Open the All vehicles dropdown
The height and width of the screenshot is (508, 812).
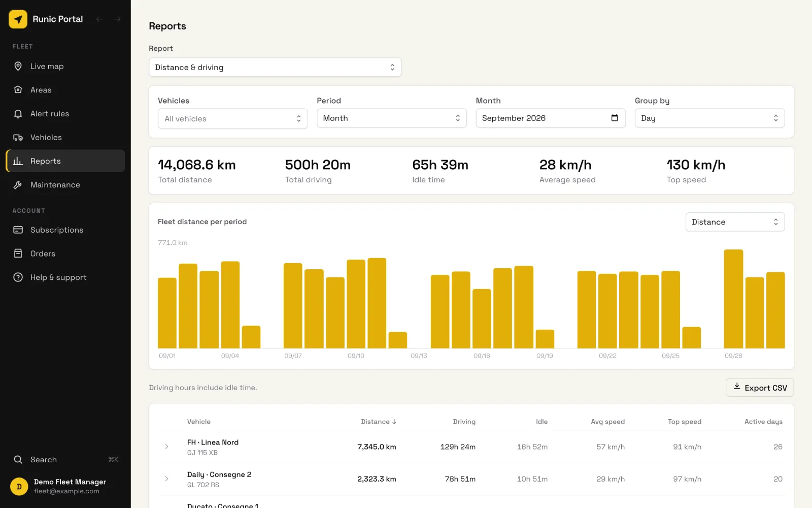233,118
